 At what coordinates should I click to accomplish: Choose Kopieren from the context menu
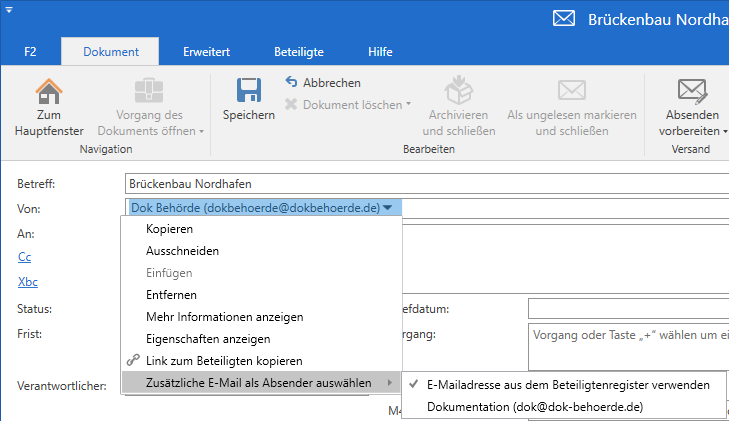169,229
